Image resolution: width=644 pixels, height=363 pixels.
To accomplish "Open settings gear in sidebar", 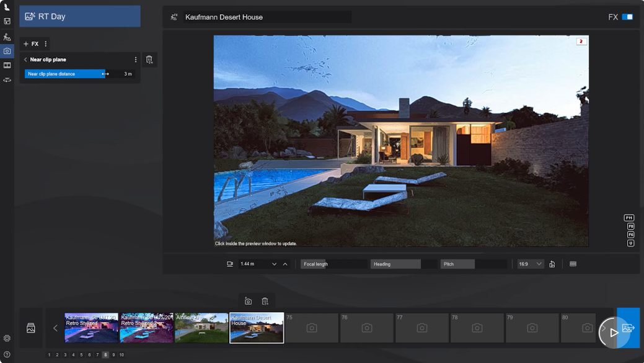I will click(7, 338).
